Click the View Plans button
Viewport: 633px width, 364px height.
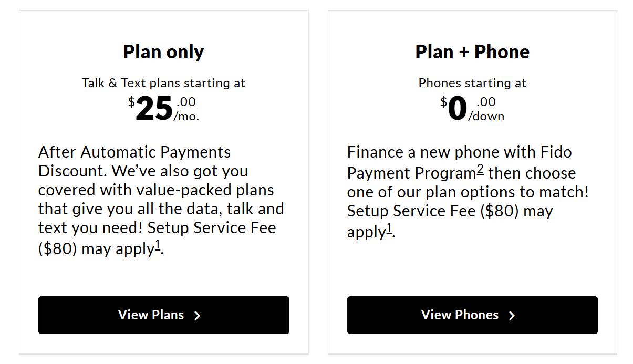(x=163, y=315)
